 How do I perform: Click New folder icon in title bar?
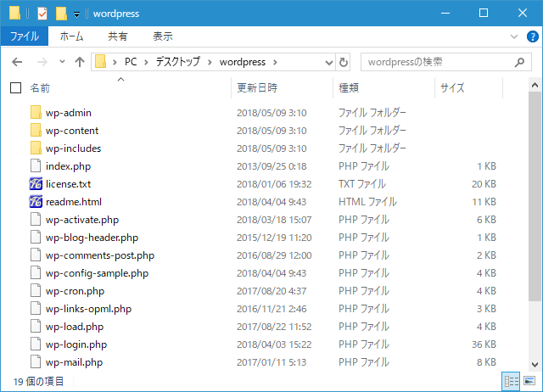click(x=61, y=14)
